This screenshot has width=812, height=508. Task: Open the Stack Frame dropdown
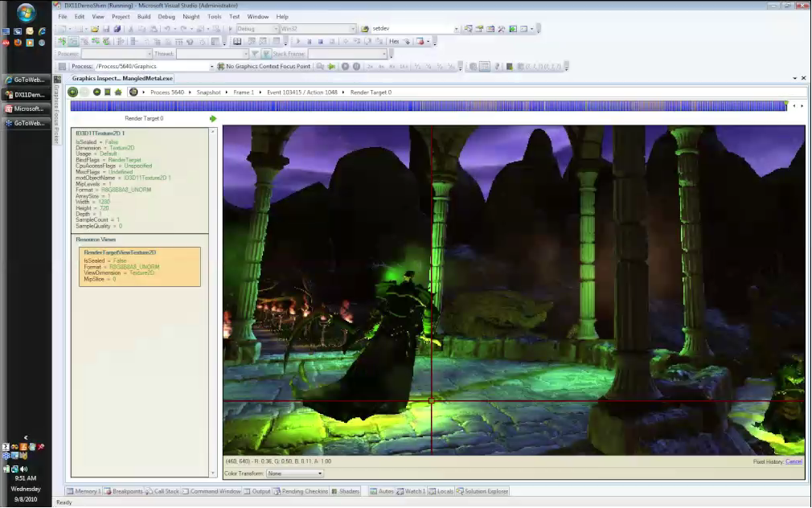tap(347, 54)
